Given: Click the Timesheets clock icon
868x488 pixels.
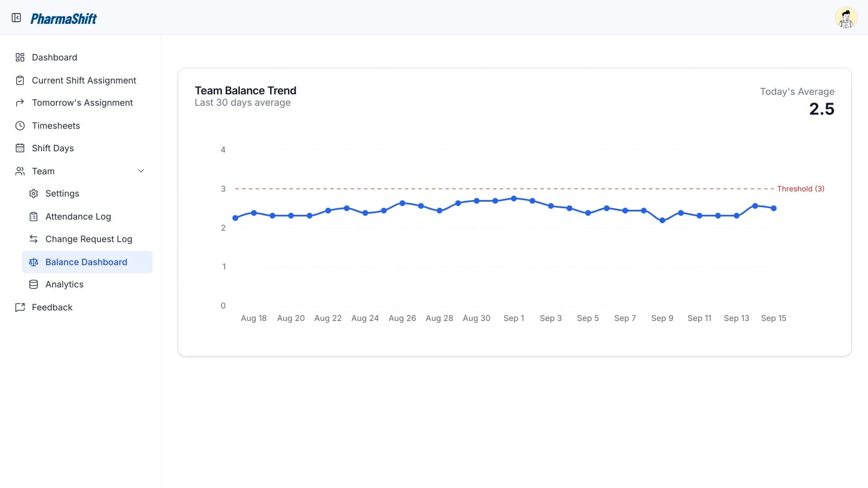Looking at the screenshot, I should [20, 126].
